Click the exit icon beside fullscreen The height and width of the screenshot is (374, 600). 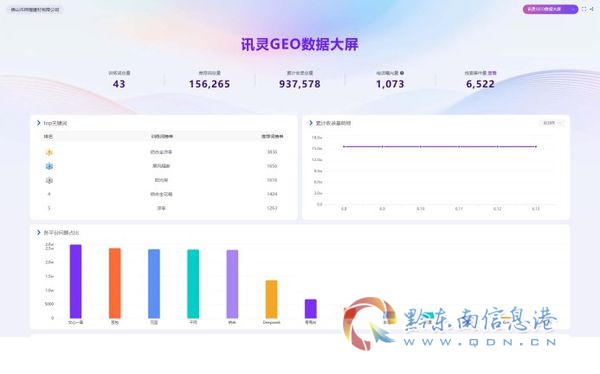click(x=592, y=9)
